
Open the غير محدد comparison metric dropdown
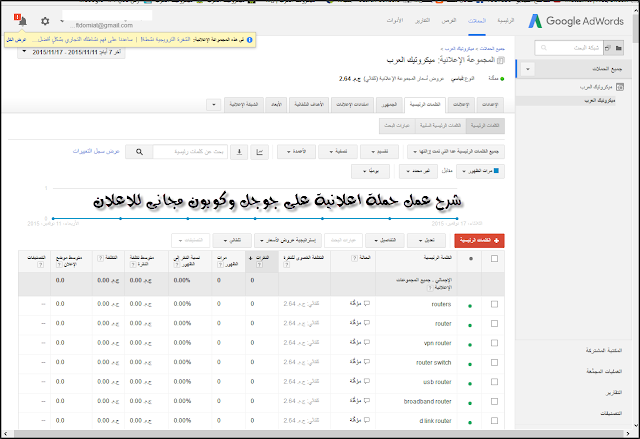coord(418,171)
